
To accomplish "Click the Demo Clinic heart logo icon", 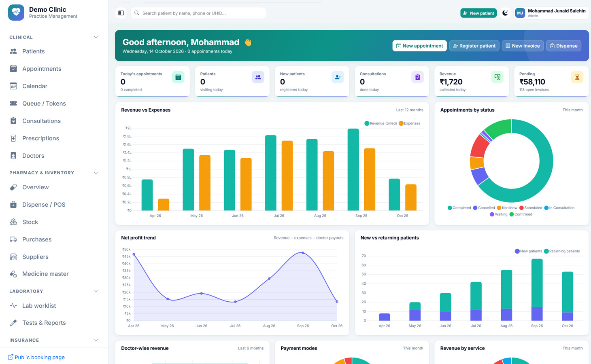I will tap(16, 13).
